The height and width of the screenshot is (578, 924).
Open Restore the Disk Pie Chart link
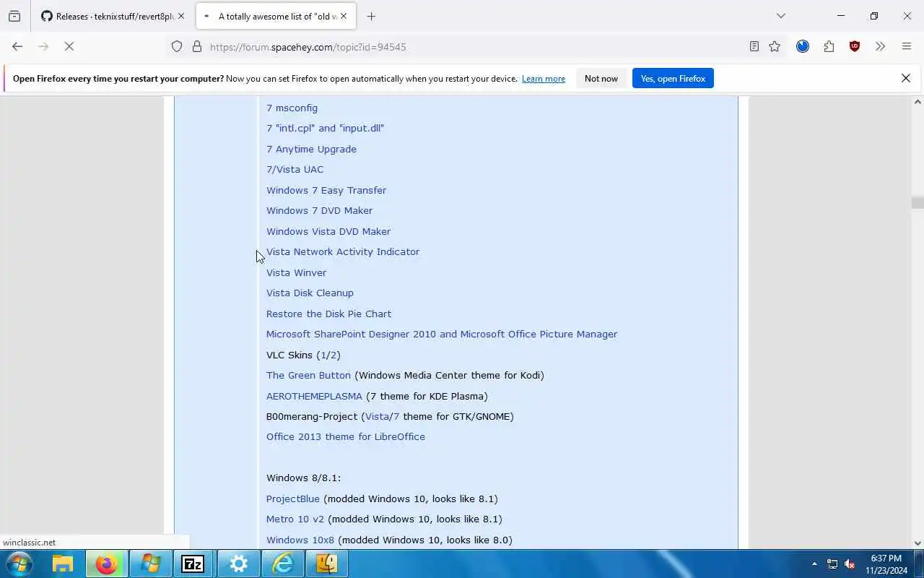[328, 314]
